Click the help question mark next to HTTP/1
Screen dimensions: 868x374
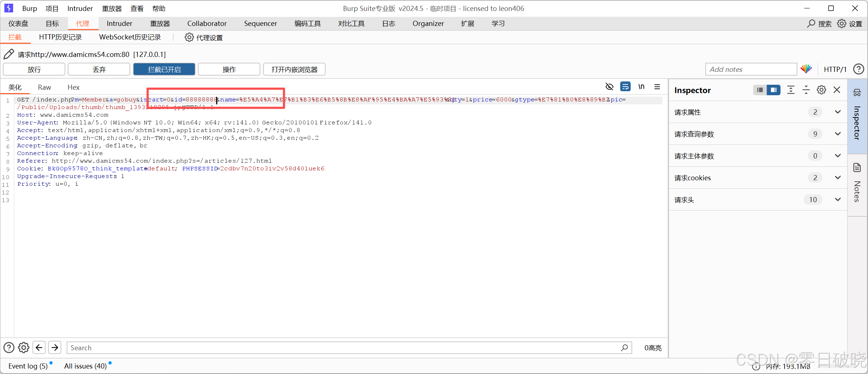pos(859,69)
